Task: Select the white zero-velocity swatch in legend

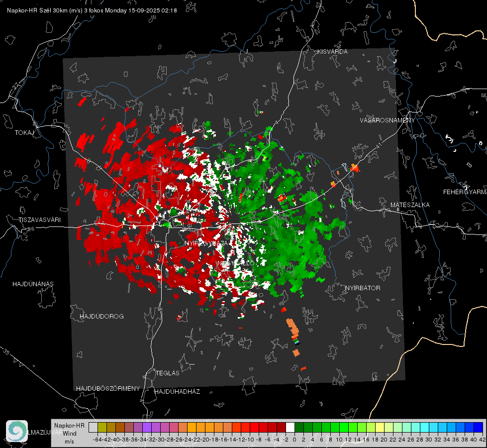Action: 290,427
